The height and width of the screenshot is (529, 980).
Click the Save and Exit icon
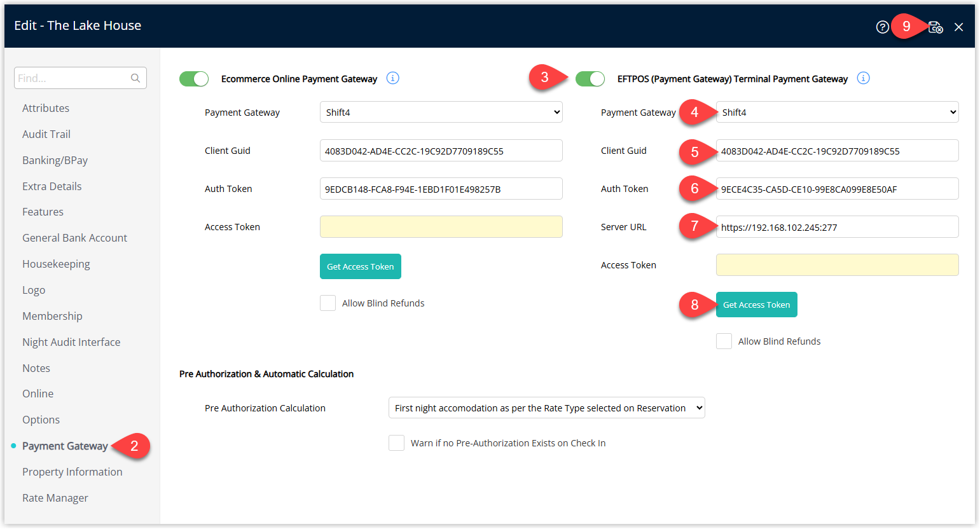point(935,27)
